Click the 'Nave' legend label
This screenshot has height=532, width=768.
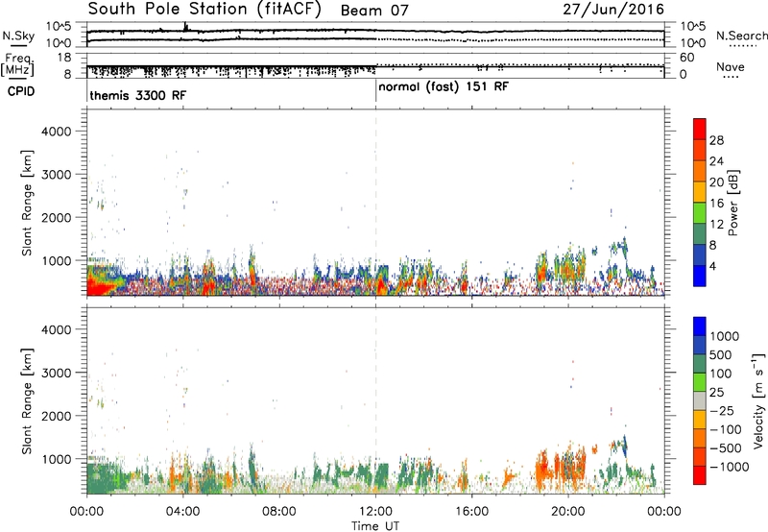pos(731,67)
